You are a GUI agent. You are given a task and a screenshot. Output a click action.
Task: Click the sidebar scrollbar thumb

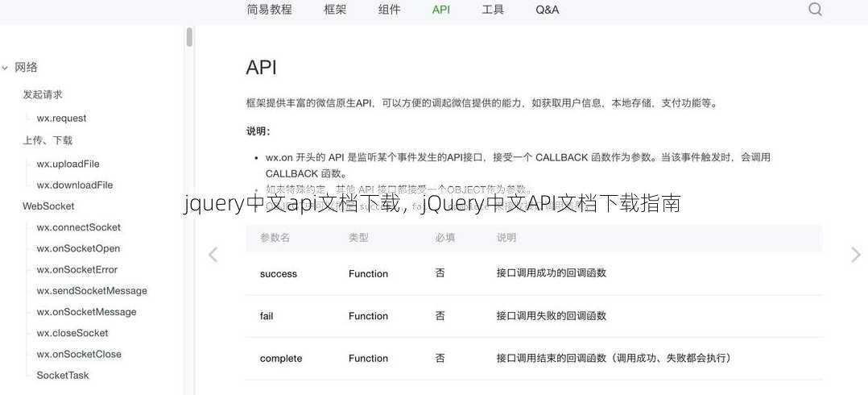click(x=189, y=37)
